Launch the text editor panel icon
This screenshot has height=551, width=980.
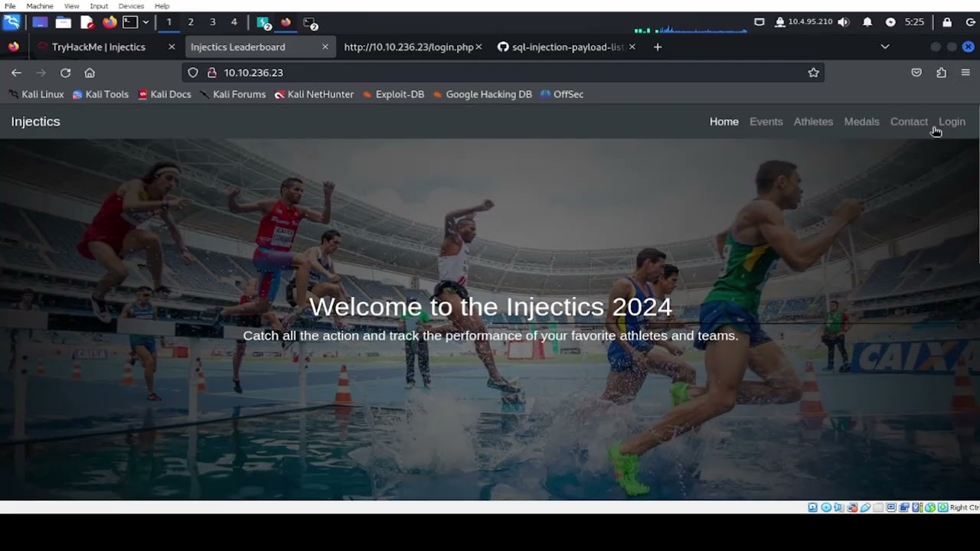(x=87, y=22)
